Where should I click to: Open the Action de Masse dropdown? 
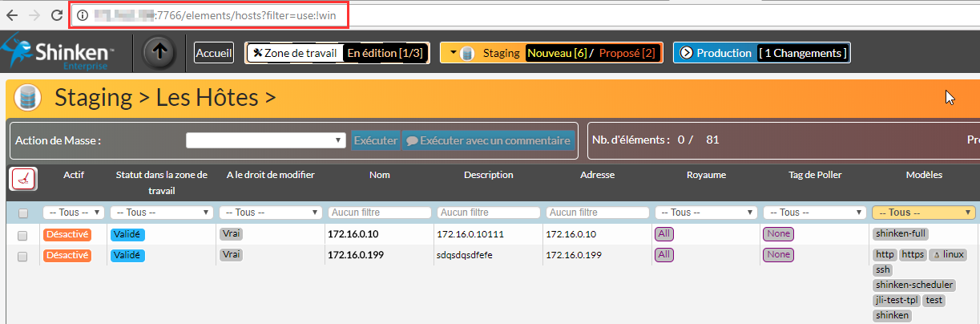265,140
